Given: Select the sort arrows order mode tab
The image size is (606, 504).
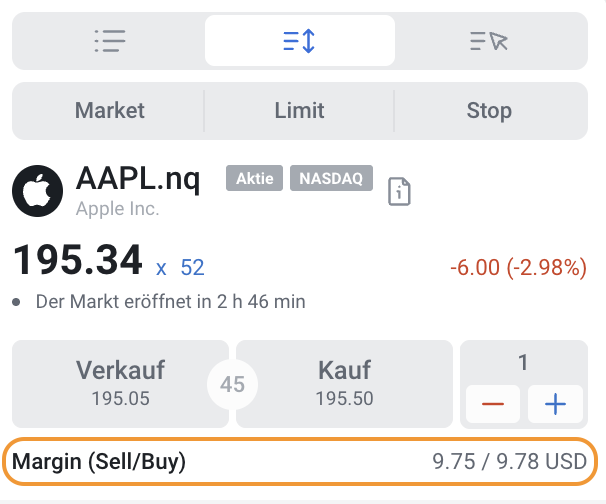Looking at the screenshot, I should click(x=300, y=41).
